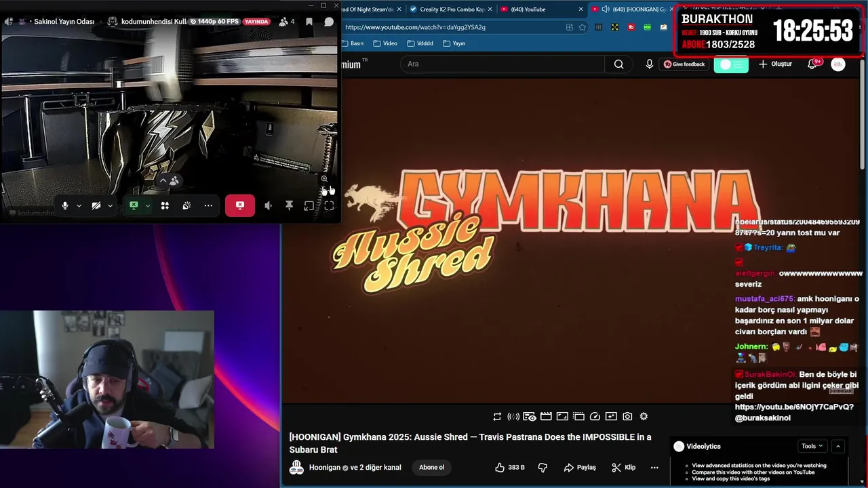Click the green browser extension icon
This screenshot has width=868, height=488.
pyautogui.click(x=648, y=27)
